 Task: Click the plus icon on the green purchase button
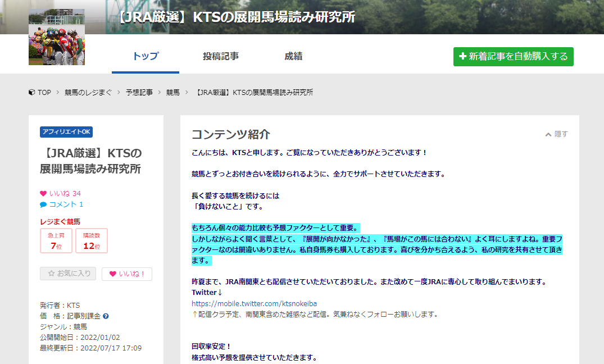click(x=462, y=56)
